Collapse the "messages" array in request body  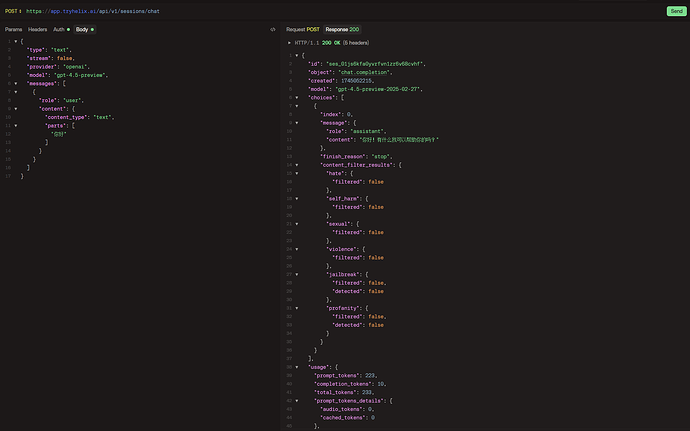pos(16,84)
